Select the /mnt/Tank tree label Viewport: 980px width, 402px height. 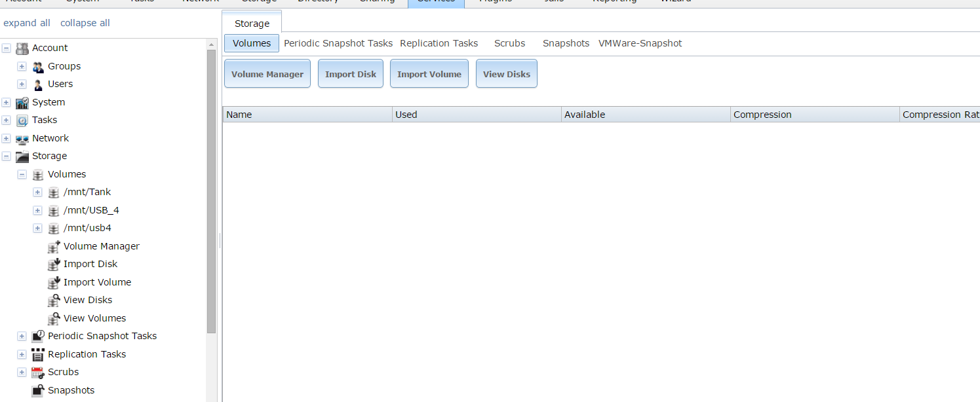click(87, 192)
